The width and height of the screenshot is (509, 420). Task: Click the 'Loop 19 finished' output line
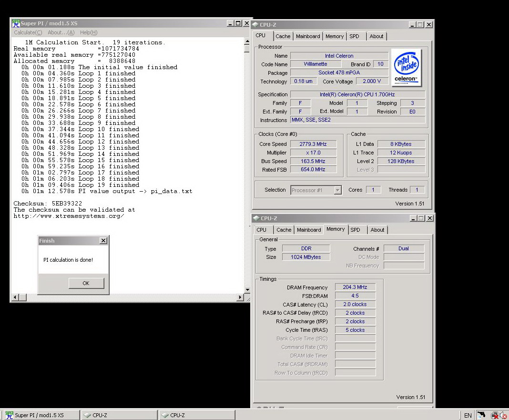point(80,185)
